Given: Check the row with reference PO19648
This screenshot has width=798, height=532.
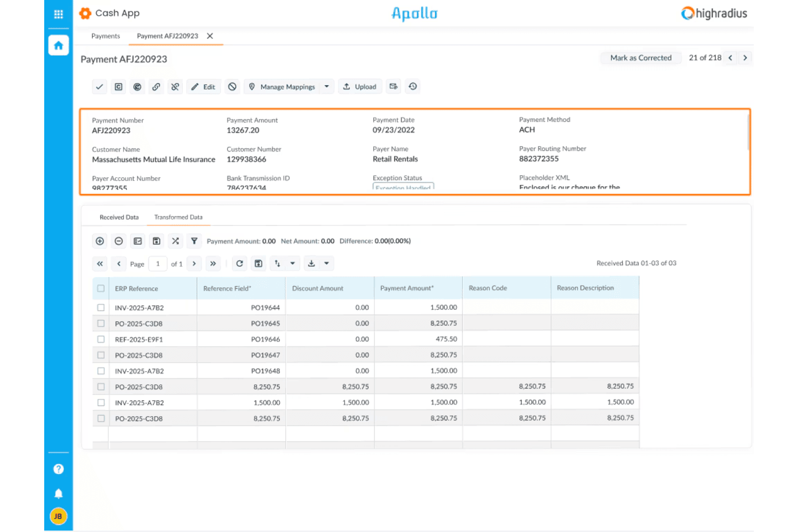Looking at the screenshot, I should point(101,371).
